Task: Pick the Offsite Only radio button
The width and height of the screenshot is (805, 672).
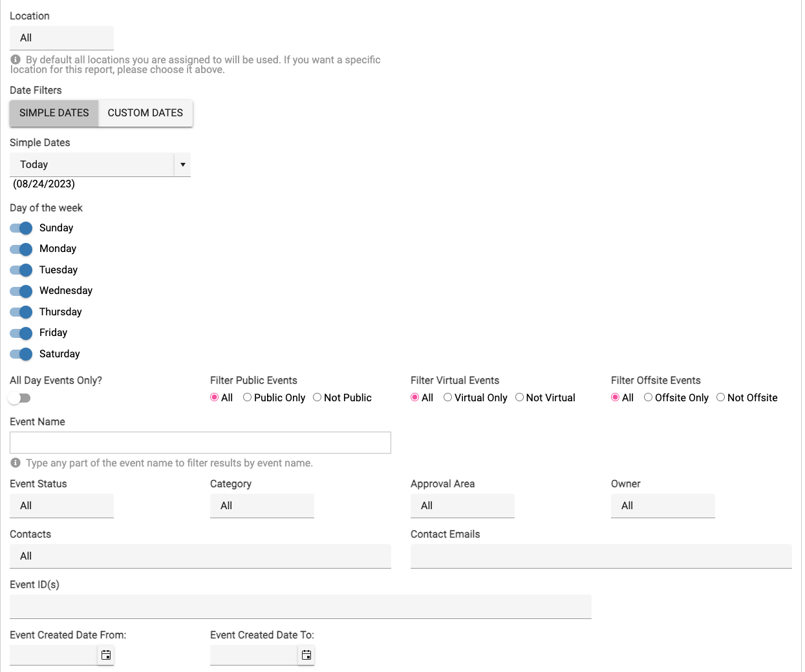Action: [x=648, y=397]
